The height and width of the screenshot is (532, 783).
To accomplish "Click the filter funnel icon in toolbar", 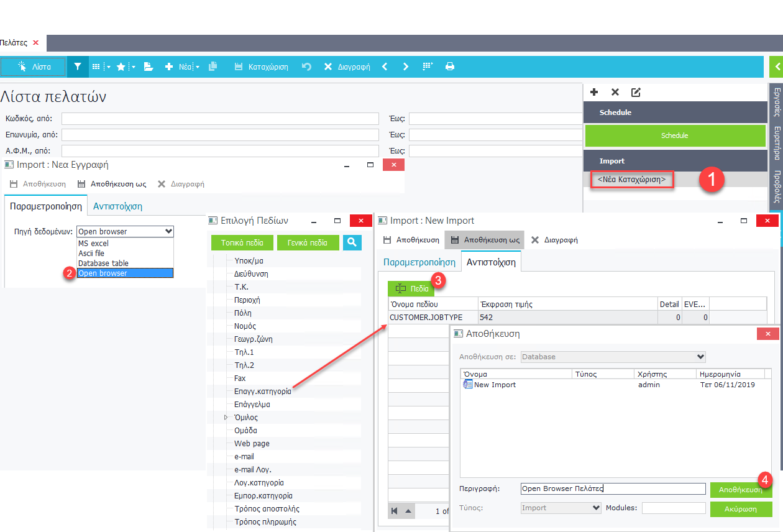I will 78,66.
